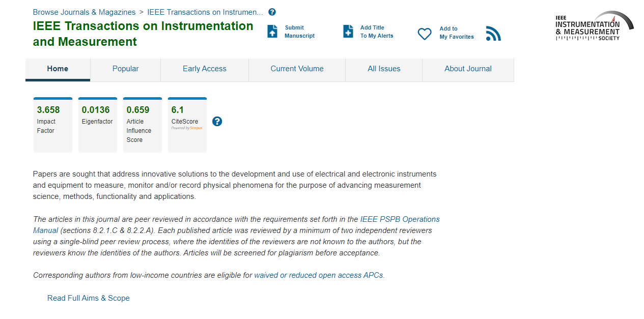Go to the All Issues tab
Image resolution: width=644 pixels, height=319 pixels.
coord(384,69)
